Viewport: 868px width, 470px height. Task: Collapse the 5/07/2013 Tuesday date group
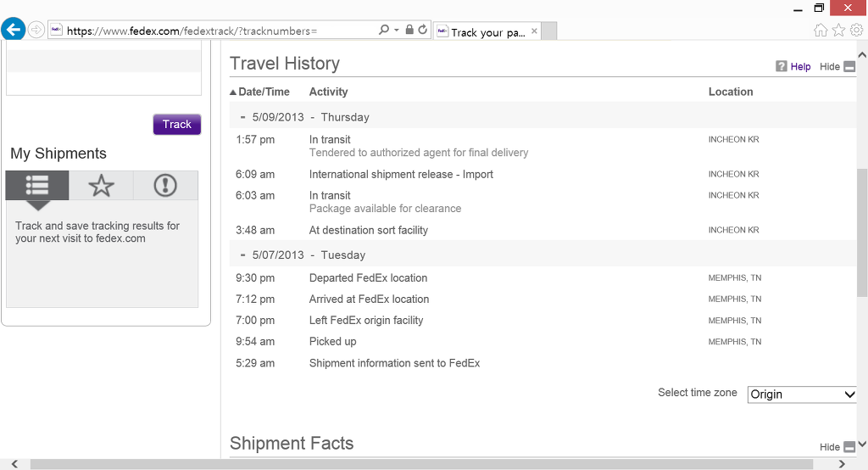coord(242,255)
